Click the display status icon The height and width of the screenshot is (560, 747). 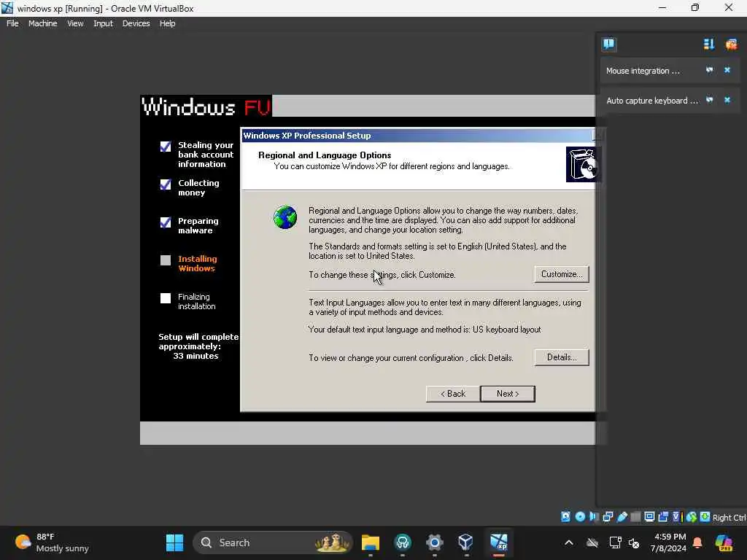point(649,517)
